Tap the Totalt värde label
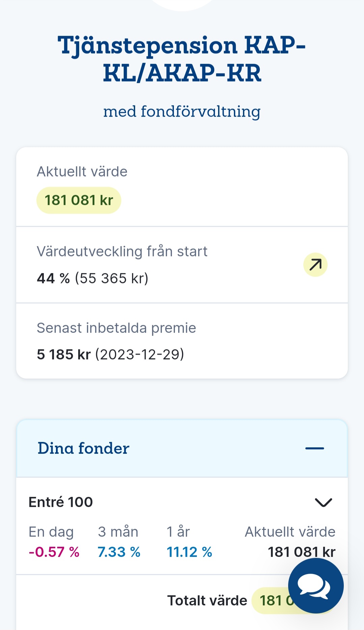The width and height of the screenshot is (364, 630). point(207,600)
